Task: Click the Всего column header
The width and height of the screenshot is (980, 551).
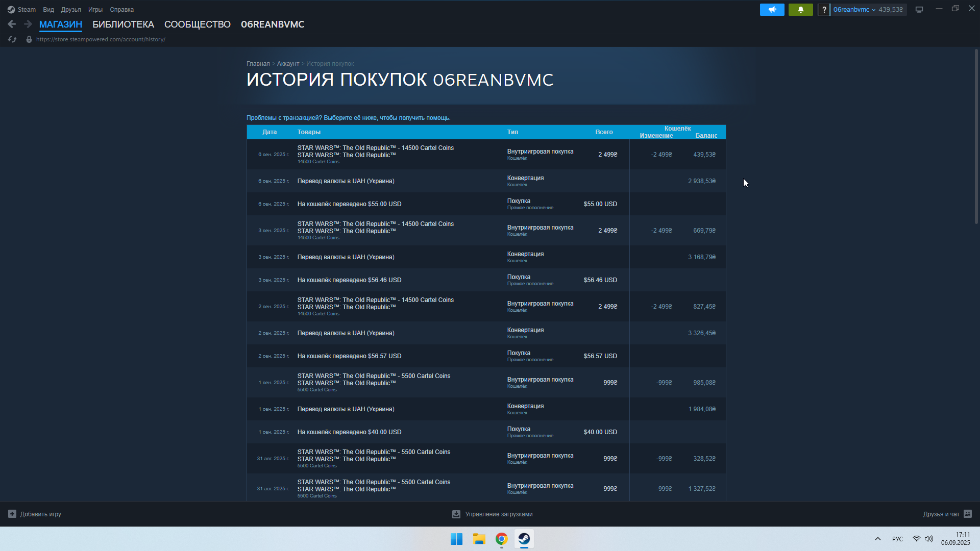Action: (x=604, y=132)
